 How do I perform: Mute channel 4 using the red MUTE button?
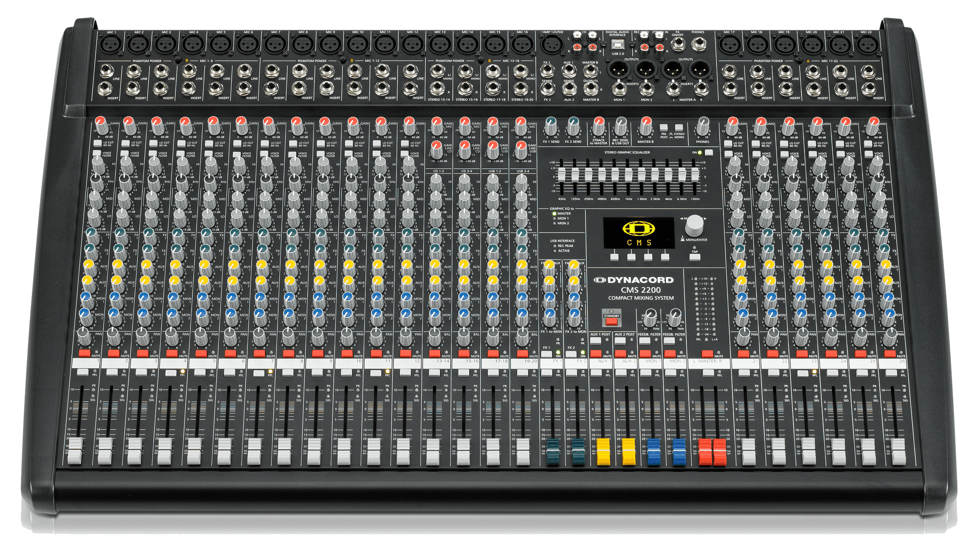[x=172, y=353]
